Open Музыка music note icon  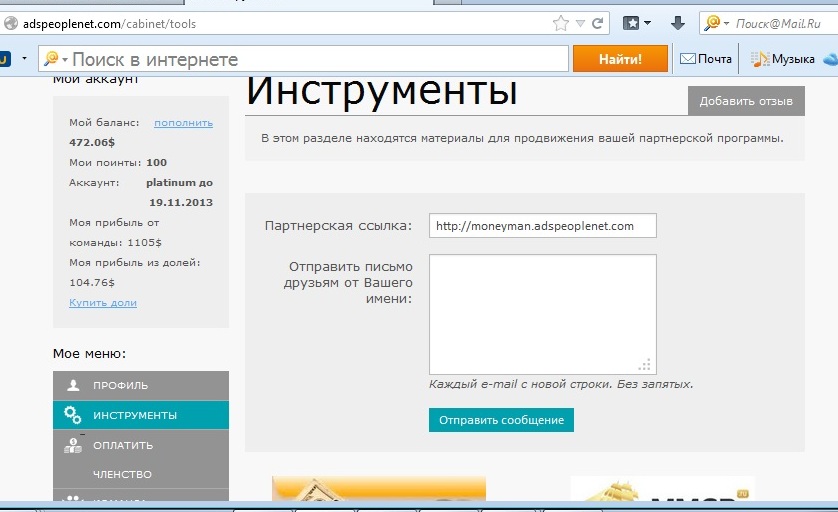760,59
